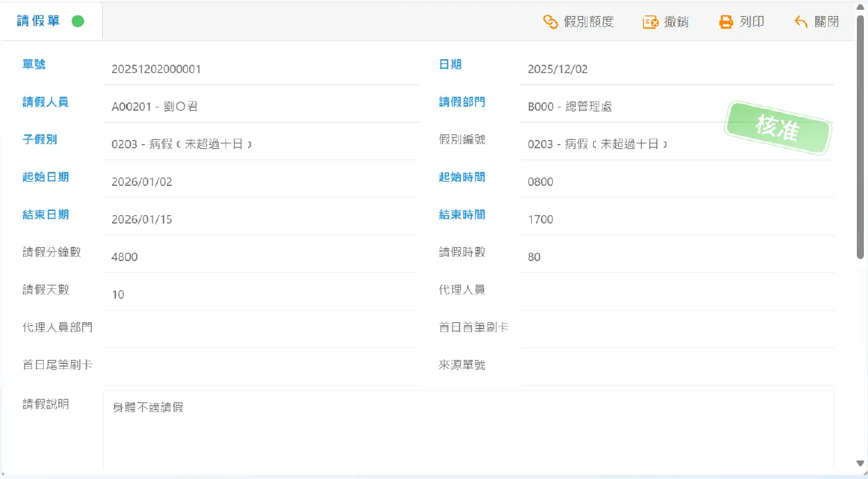Click the scrollbar up arrow
The height and width of the screenshot is (479, 868).
(860, 8)
